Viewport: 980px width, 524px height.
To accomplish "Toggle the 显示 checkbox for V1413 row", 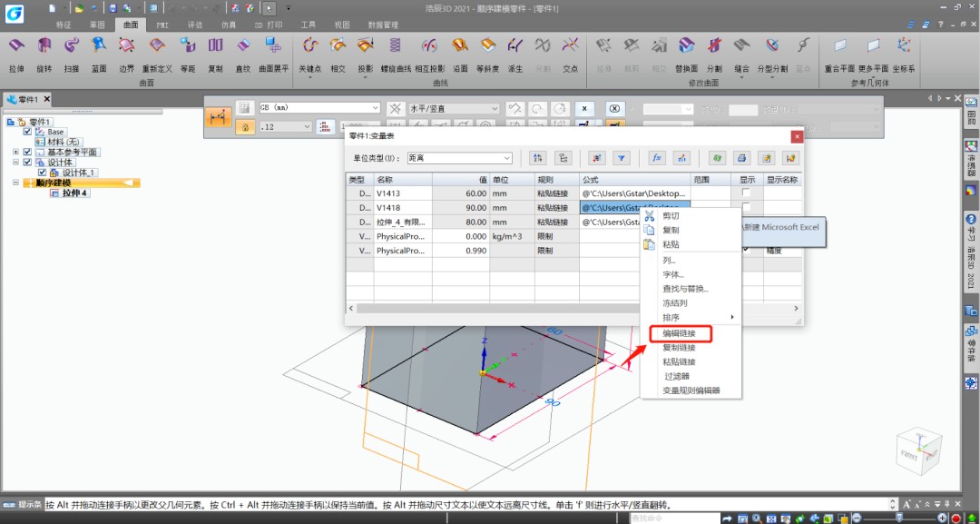I will pos(746,193).
